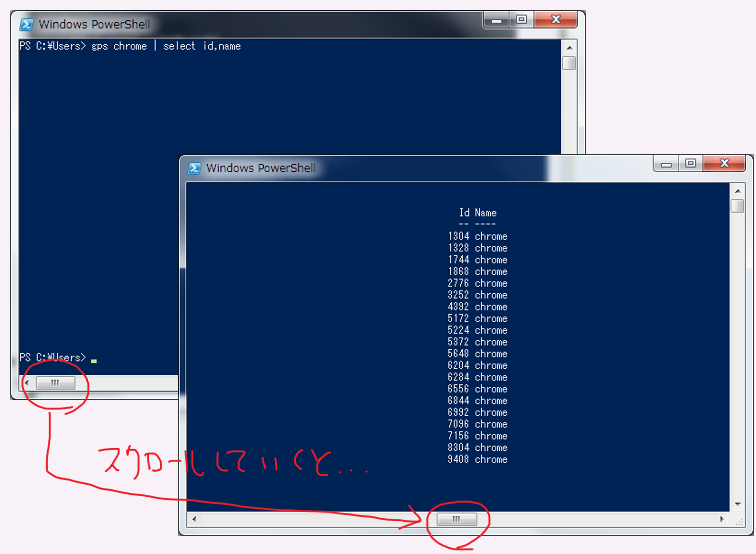Select the row '6844 chrome'
The image size is (756, 554).
point(478,401)
